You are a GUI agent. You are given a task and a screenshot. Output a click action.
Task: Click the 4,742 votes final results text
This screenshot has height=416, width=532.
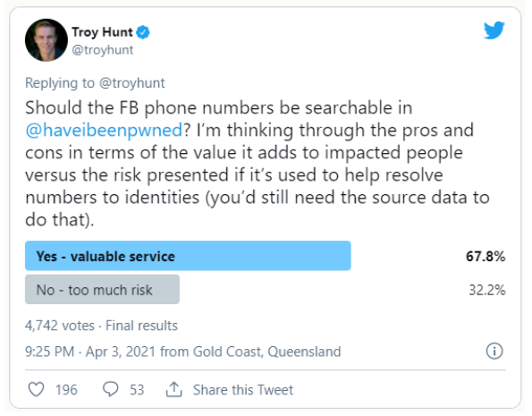click(101, 326)
